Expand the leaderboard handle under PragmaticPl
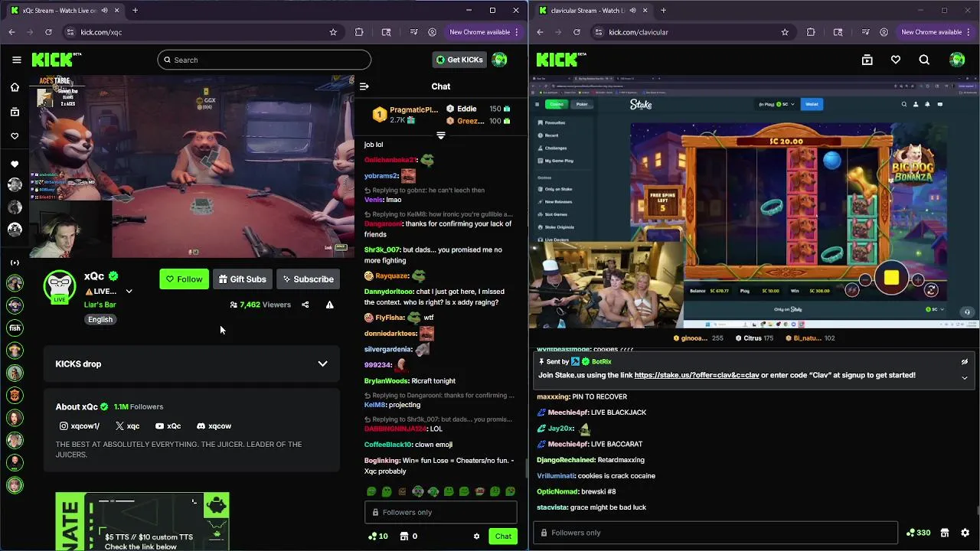980x551 pixels. (x=440, y=135)
